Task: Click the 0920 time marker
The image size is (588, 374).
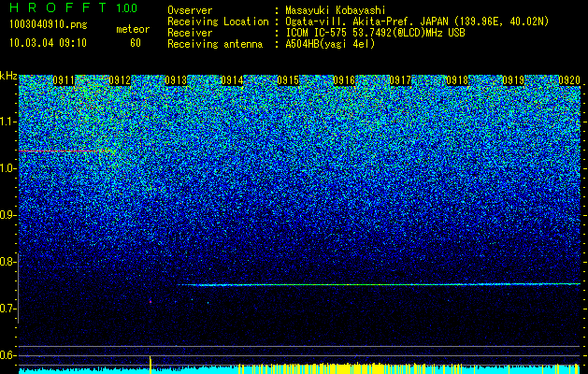Action: (x=569, y=80)
